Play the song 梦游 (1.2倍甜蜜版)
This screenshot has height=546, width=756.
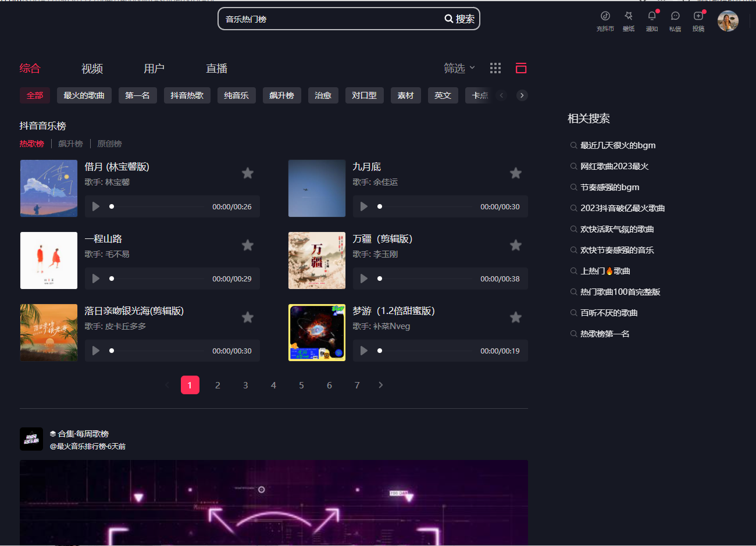pyautogui.click(x=364, y=351)
